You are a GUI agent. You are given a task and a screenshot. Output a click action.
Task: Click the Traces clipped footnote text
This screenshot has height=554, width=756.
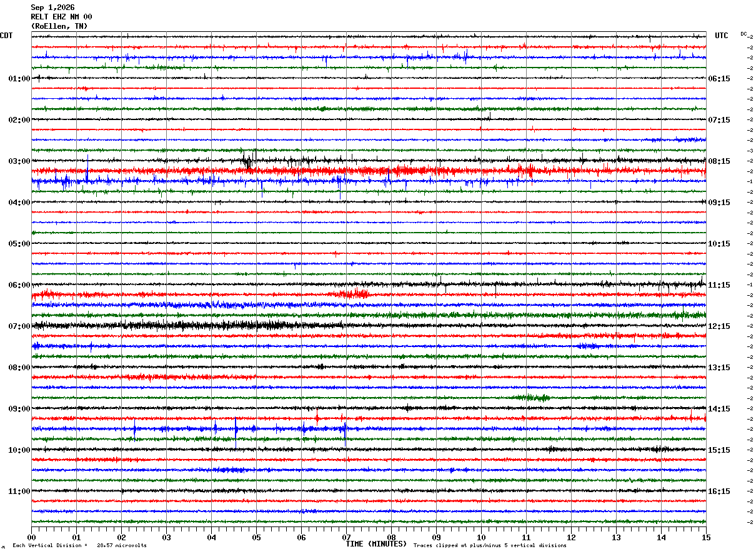tap(490, 545)
